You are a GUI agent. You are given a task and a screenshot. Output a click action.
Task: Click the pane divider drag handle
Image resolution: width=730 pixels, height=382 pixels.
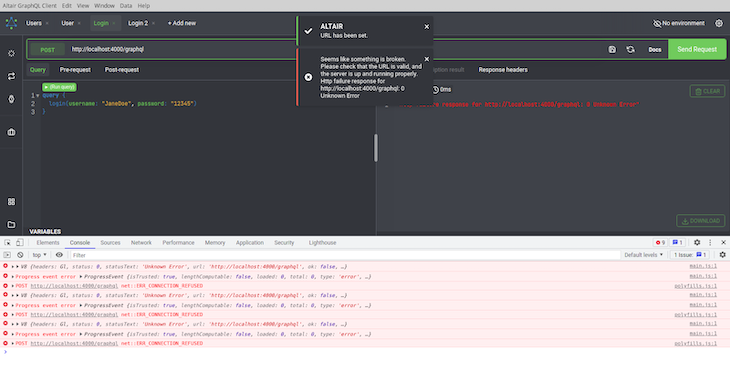point(376,148)
